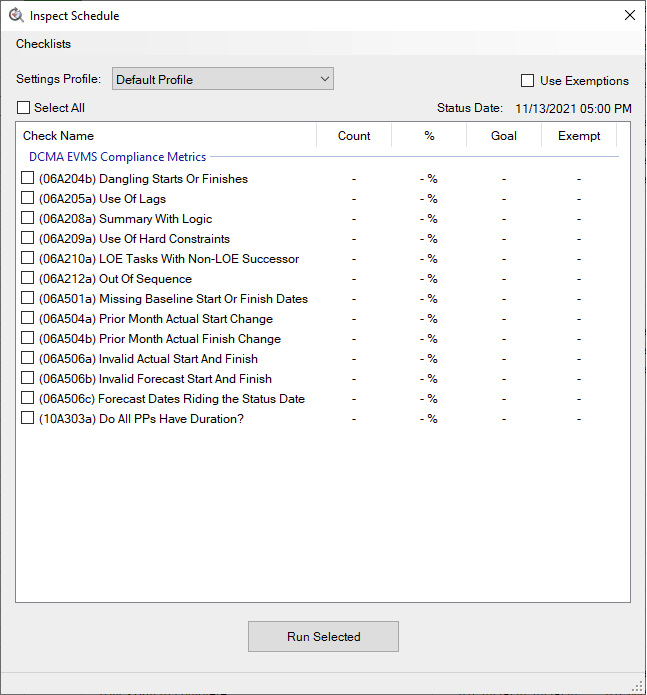Check the Out Of Sequence metric
This screenshot has width=647, height=695.
tap(28, 278)
